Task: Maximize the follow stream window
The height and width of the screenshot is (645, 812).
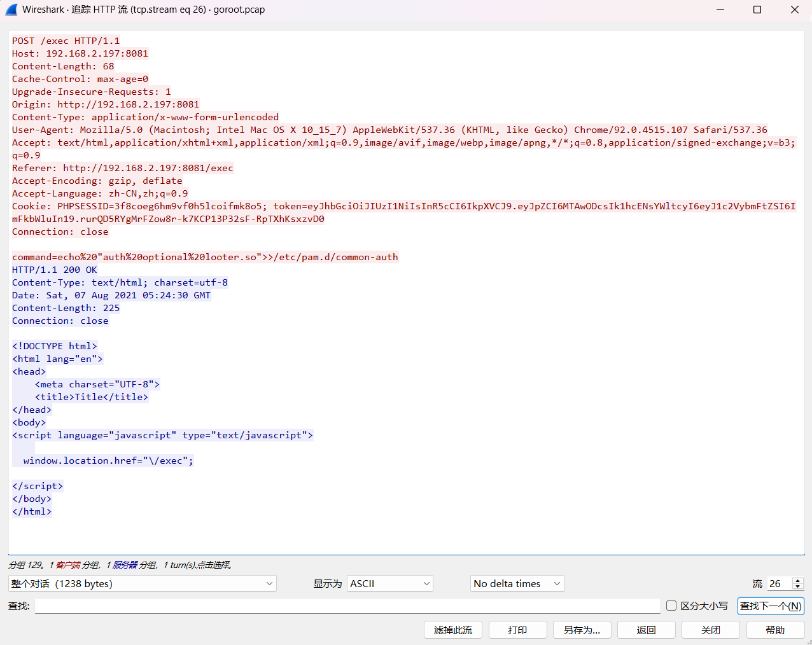Action: point(757,10)
